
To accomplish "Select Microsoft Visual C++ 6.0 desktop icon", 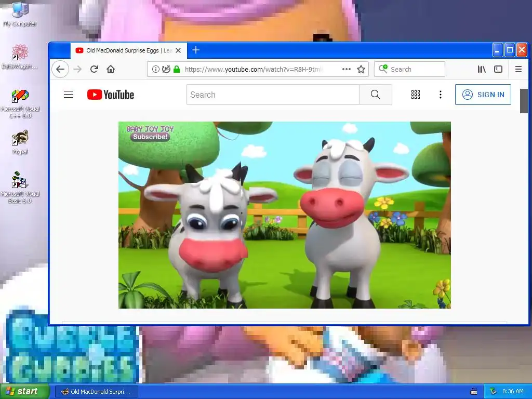I will pyautogui.click(x=20, y=103).
